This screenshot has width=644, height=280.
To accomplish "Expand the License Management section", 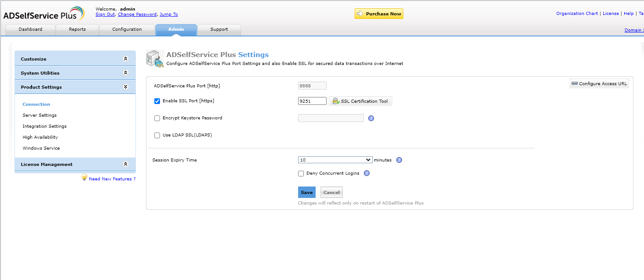I will pos(125,164).
